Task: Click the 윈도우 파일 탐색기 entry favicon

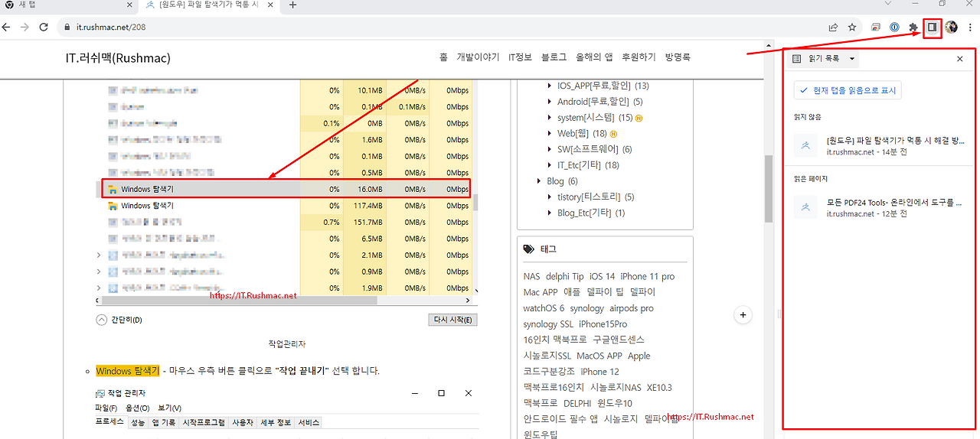Action: coord(805,145)
